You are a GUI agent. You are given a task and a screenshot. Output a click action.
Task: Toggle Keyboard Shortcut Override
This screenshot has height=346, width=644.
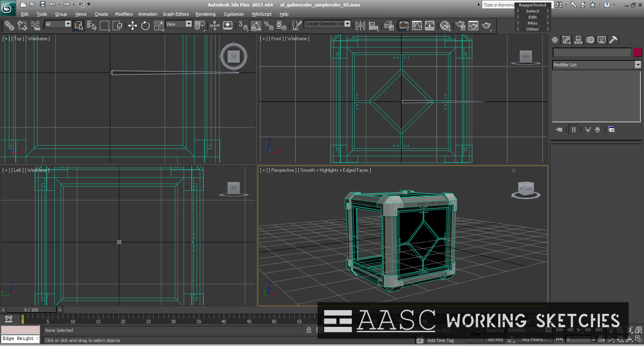point(227,26)
